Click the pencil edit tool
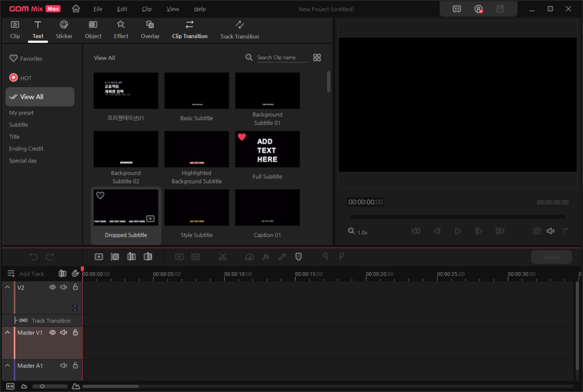Viewport: 583px width, 392px height. 282,257
